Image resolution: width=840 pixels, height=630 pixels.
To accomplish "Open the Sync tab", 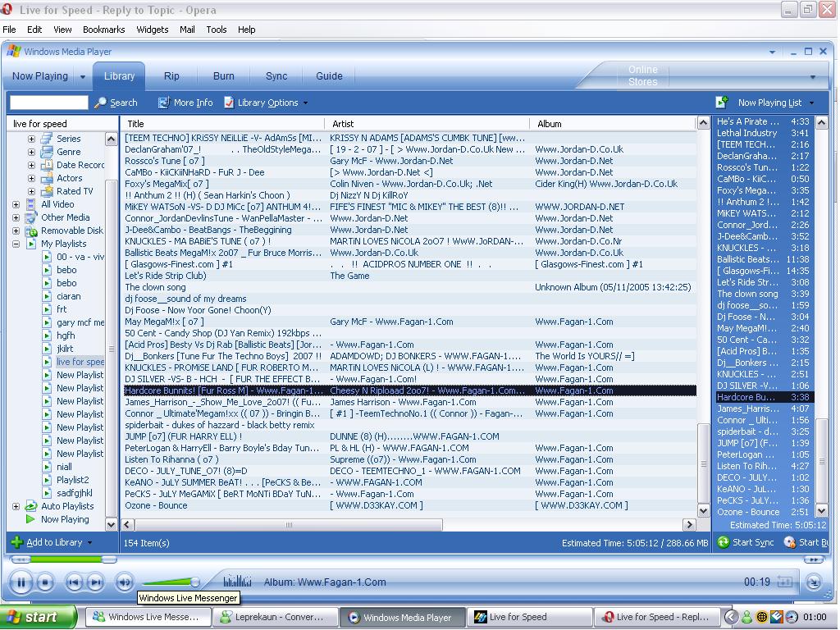I will 276,76.
